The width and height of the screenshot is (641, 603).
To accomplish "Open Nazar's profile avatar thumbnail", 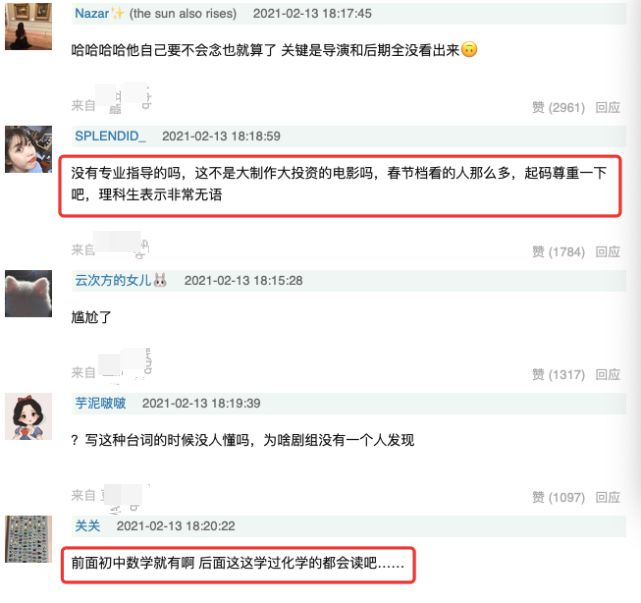I will 28,26.
